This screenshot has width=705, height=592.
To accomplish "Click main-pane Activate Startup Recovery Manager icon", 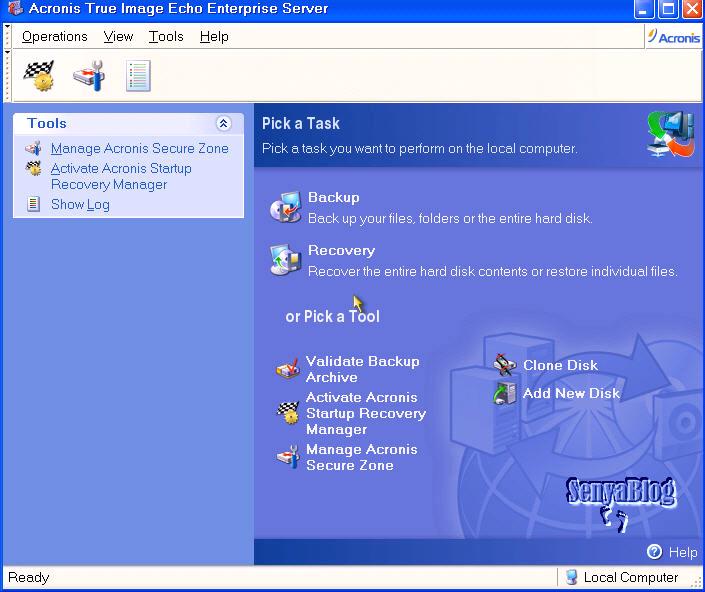I will (x=288, y=413).
